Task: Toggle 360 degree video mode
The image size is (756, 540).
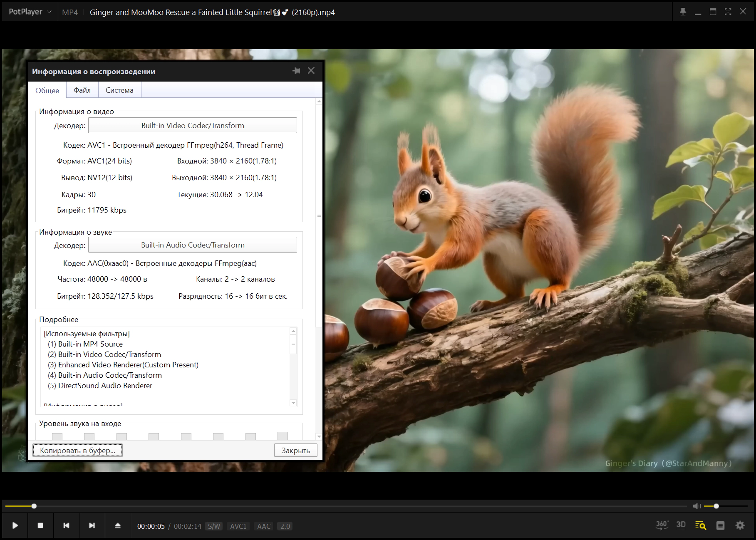Action: click(x=661, y=525)
